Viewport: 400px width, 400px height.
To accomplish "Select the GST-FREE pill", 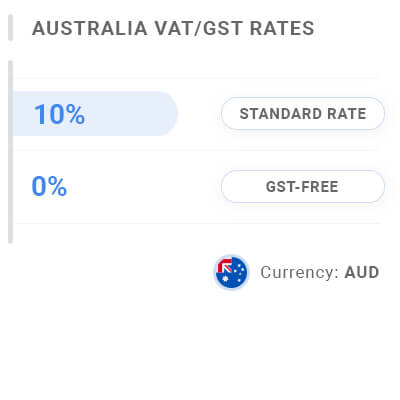I will click(303, 187).
